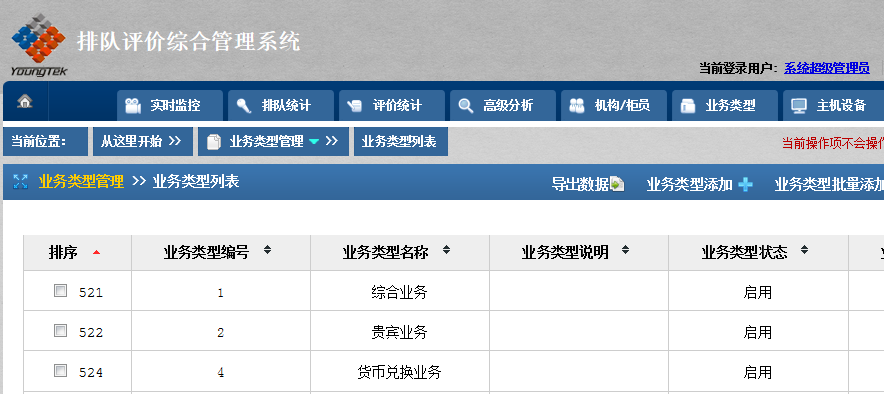Click the people icon on 机构/柜员
Image resolution: width=884 pixels, height=394 pixels.
(x=577, y=106)
